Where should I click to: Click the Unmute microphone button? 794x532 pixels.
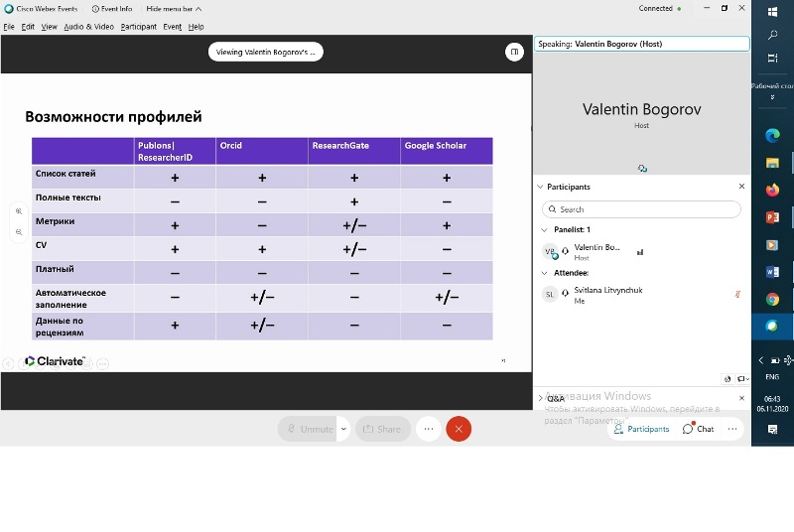click(x=308, y=429)
